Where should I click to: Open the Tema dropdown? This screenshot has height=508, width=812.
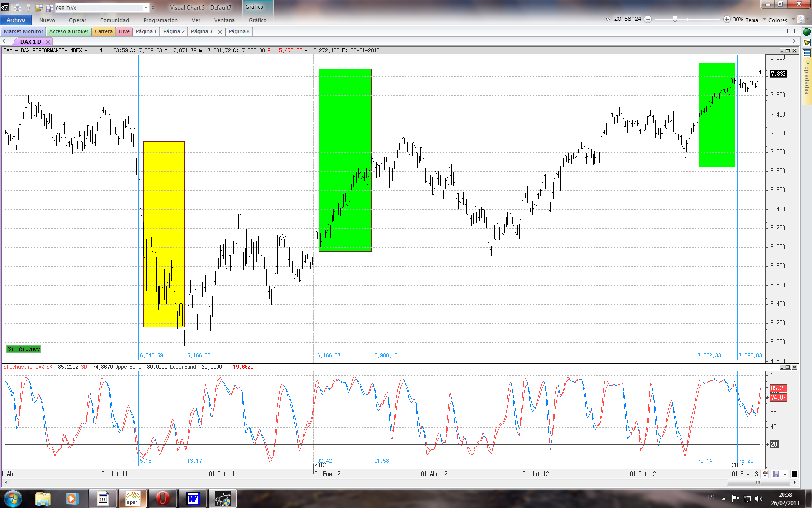click(754, 20)
